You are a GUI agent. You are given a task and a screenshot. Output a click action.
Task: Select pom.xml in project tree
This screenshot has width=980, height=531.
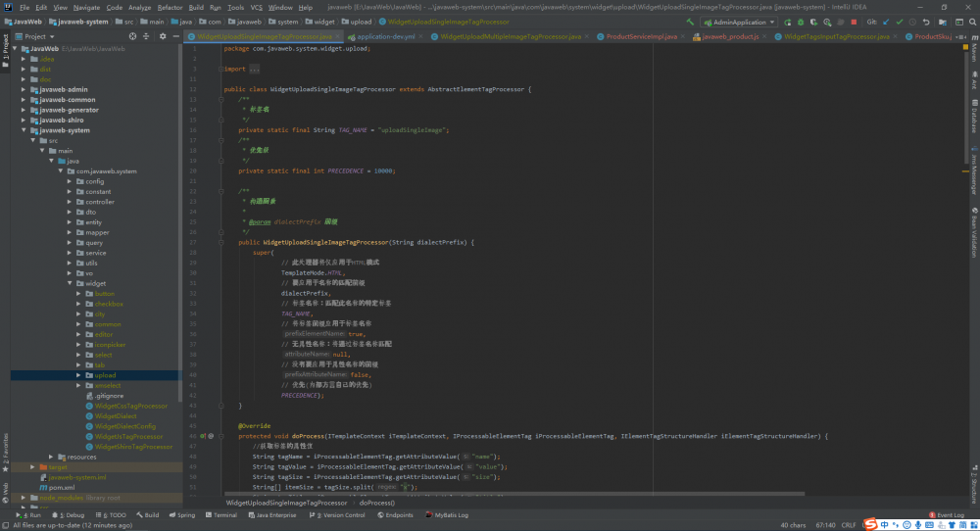63,487
